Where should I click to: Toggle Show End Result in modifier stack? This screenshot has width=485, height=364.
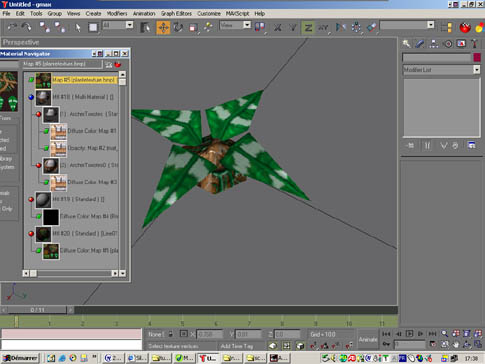click(x=427, y=146)
